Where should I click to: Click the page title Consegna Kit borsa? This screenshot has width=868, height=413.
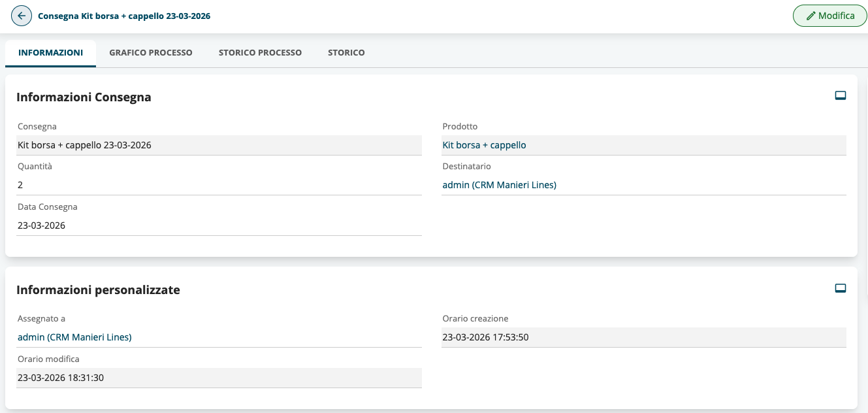[x=124, y=16]
